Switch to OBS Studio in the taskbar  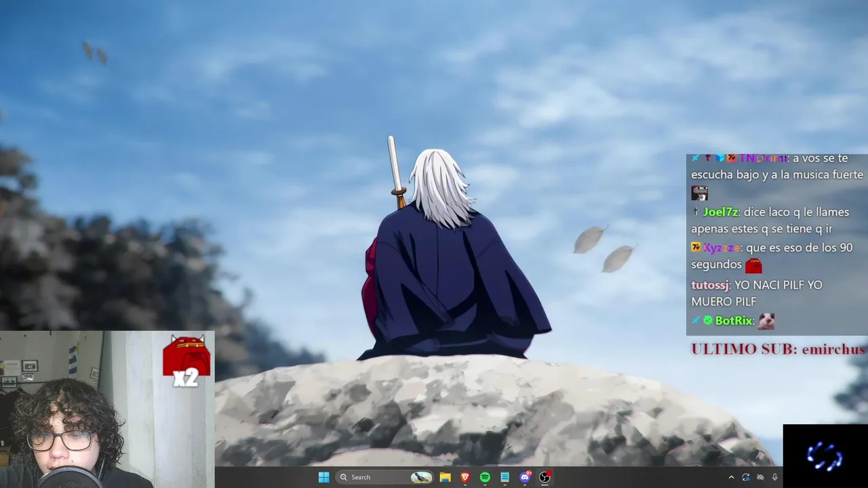click(x=545, y=477)
